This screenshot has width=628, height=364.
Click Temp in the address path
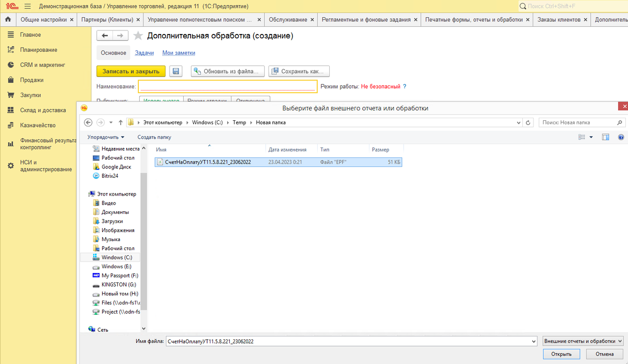point(239,122)
